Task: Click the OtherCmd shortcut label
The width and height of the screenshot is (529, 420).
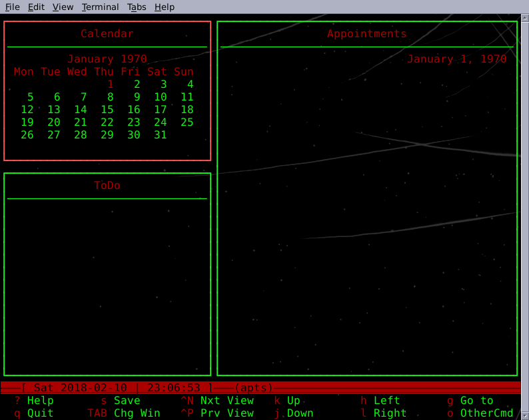Action: tap(486, 413)
